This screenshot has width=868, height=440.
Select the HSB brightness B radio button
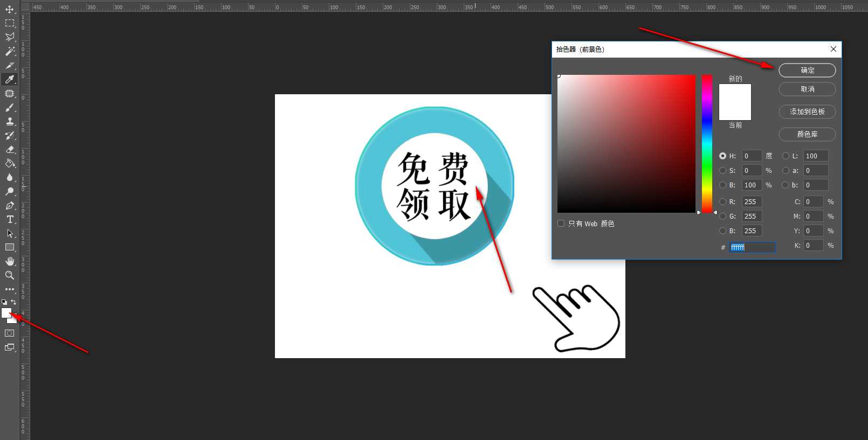point(722,185)
